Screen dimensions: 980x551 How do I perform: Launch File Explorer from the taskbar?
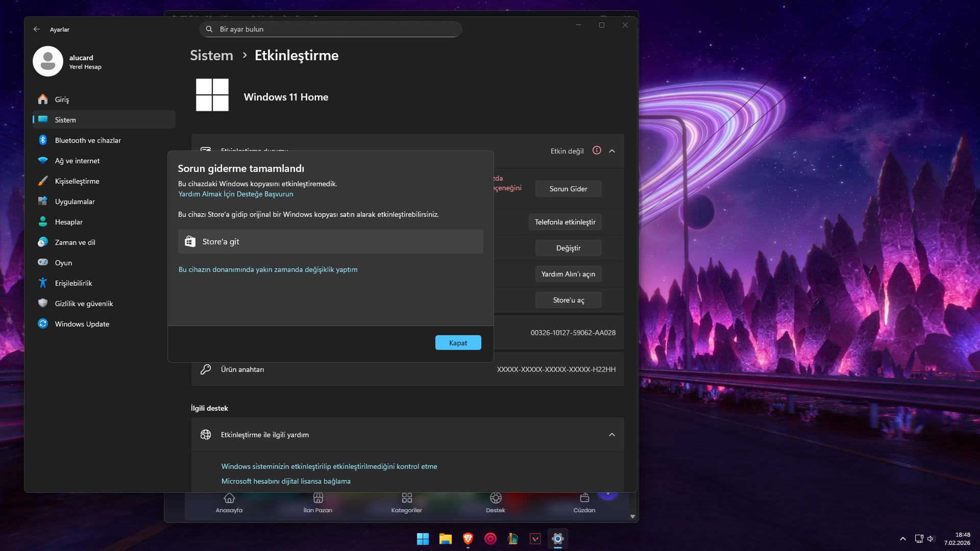446,539
